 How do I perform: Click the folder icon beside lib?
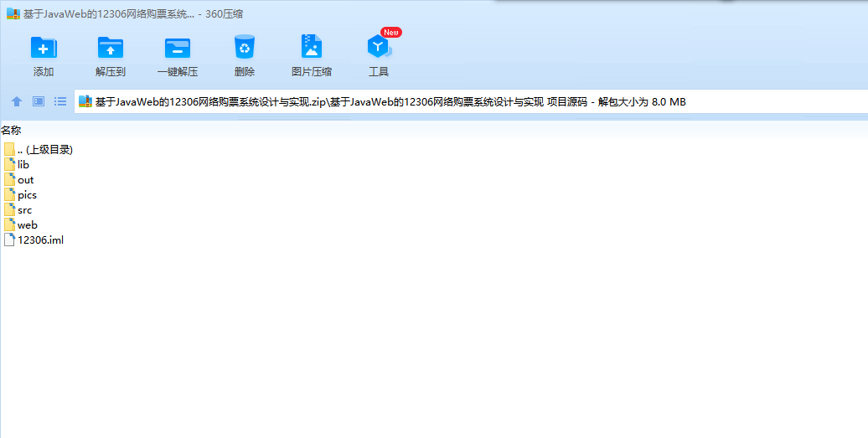click(x=9, y=164)
